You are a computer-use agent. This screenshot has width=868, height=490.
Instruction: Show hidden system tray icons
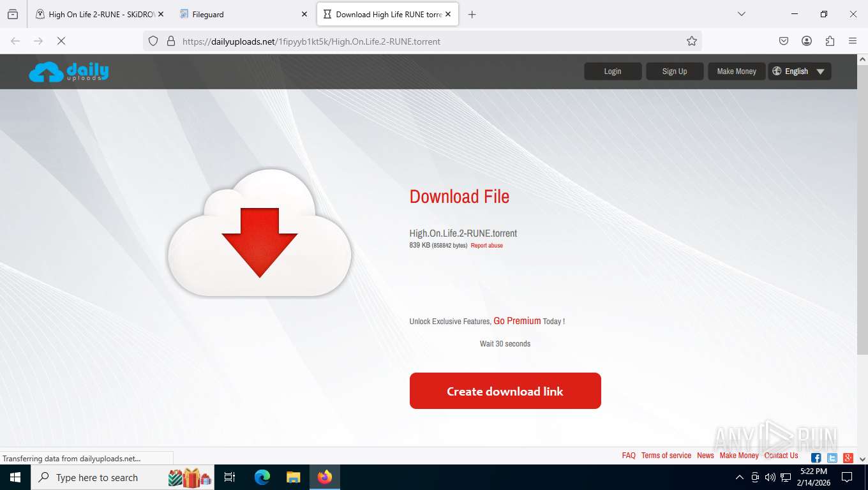pyautogui.click(x=740, y=477)
